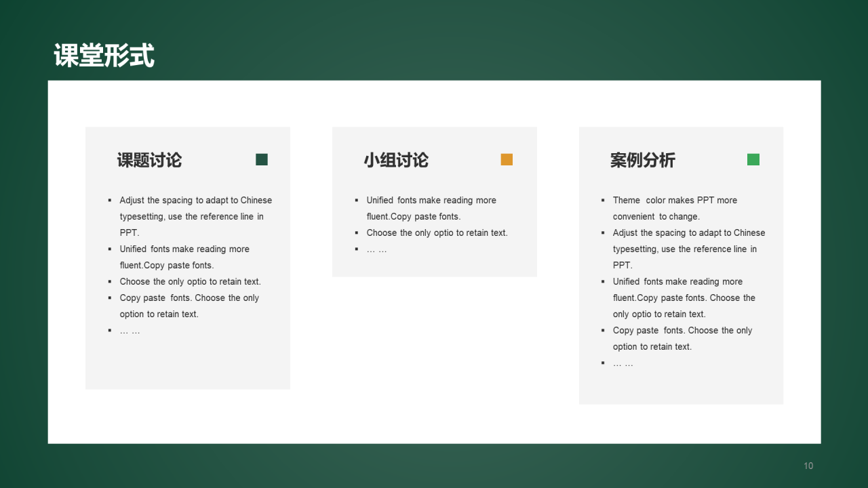Click the 小组讨论 card heading
This screenshot has height=488, width=868.
pos(396,161)
